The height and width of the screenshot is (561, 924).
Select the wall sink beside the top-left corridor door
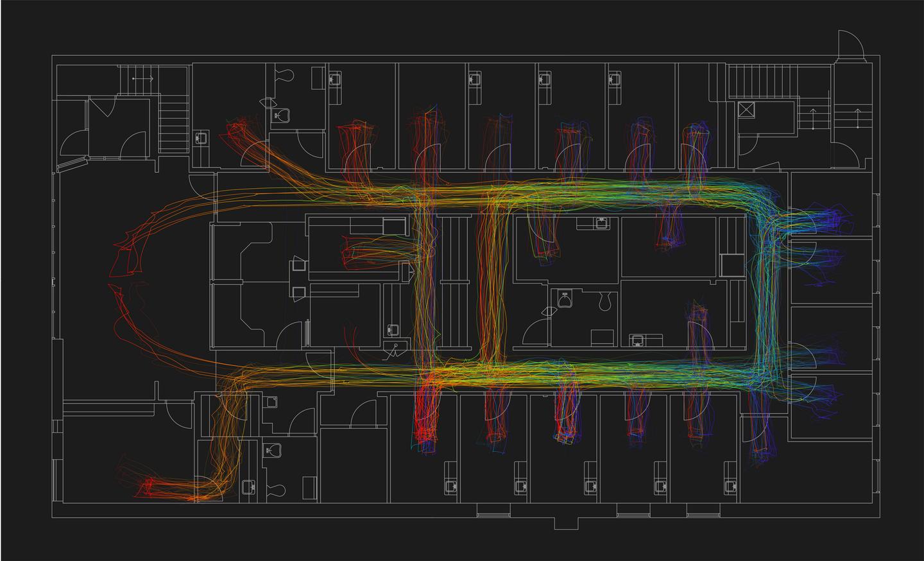coord(201,137)
